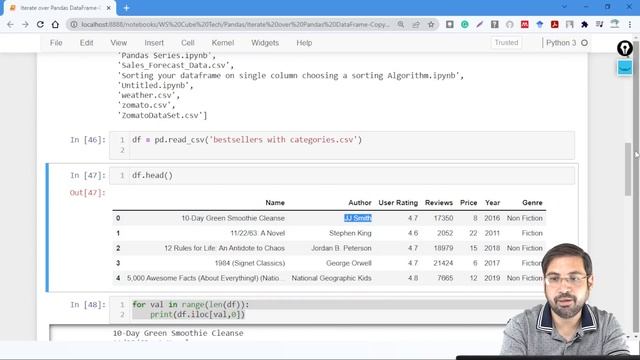The width and height of the screenshot is (640, 360).
Task: Open the Extensions puzzle piece menu
Action: coord(584,24)
